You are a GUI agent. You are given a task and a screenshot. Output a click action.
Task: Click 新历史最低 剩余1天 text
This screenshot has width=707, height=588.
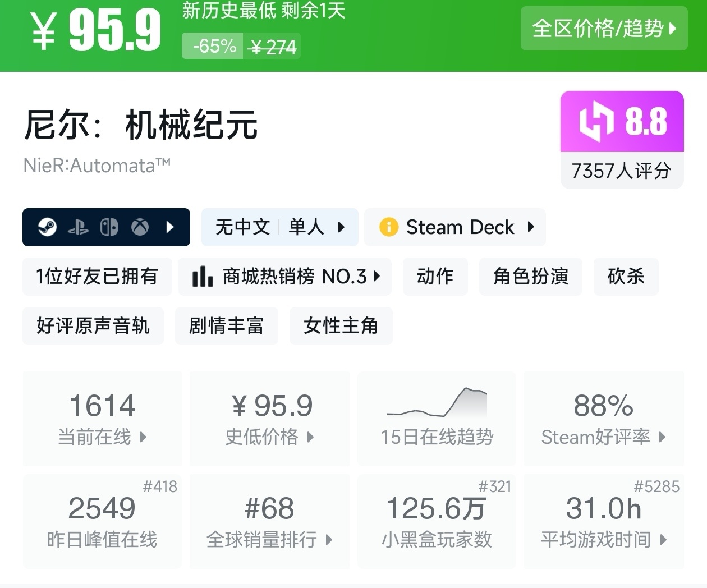[264, 11]
